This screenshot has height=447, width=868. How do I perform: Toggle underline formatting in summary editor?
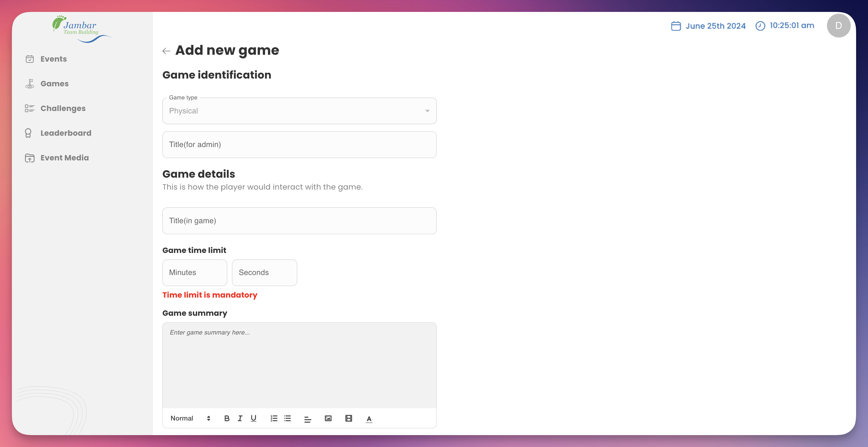pyautogui.click(x=253, y=418)
